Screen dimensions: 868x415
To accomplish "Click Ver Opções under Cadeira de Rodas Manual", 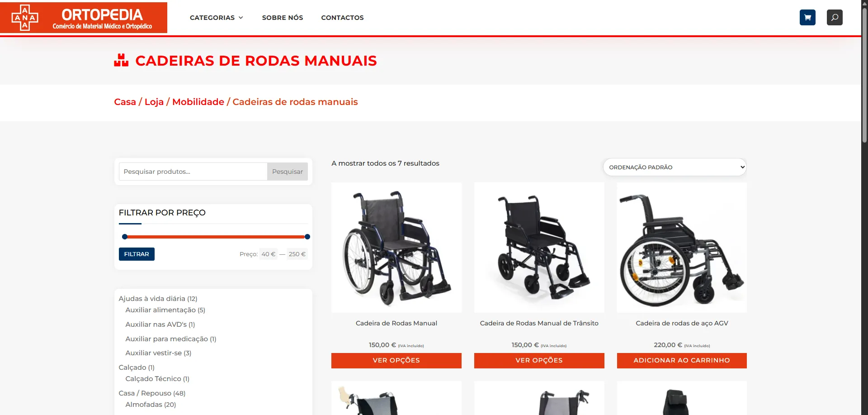I will (396, 360).
